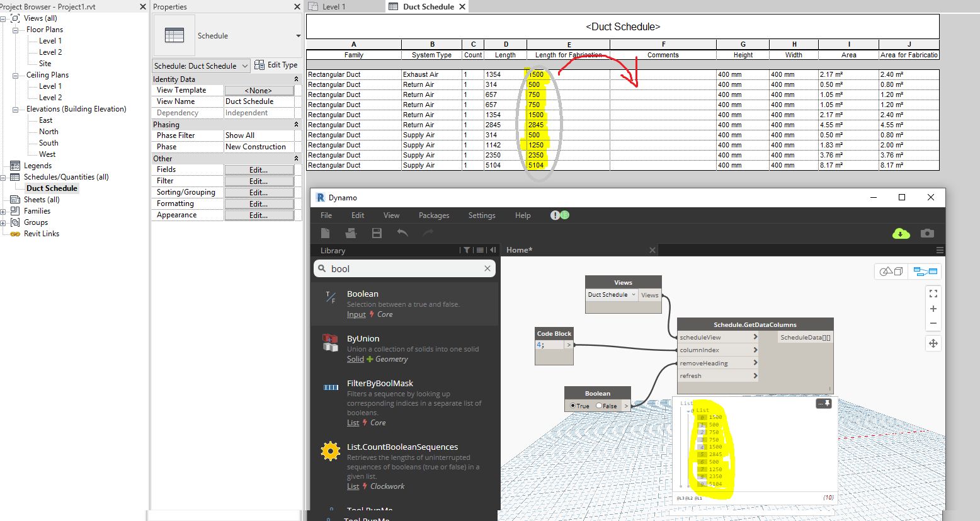Click Library list view icon
This screenshot has width=980, height=521.
[480, 250]
